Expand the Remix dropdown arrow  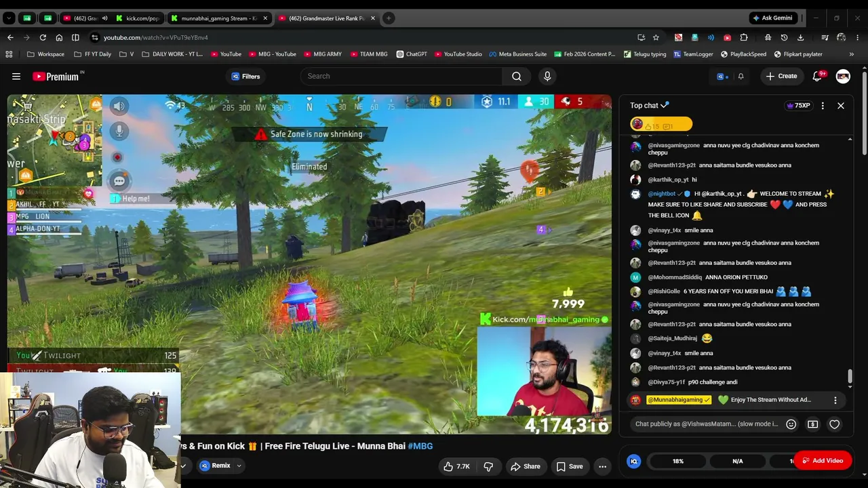(239, 466)
